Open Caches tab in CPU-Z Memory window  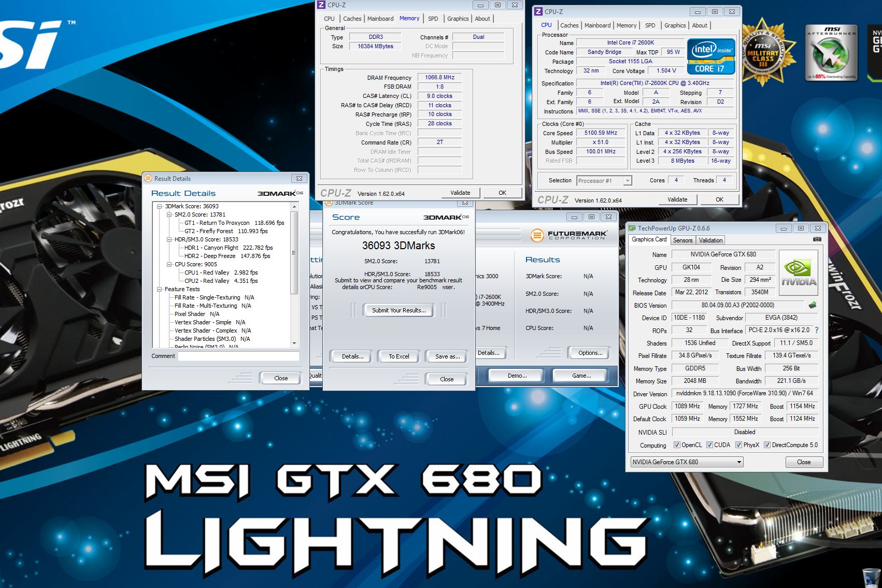(x=352, y=19)
